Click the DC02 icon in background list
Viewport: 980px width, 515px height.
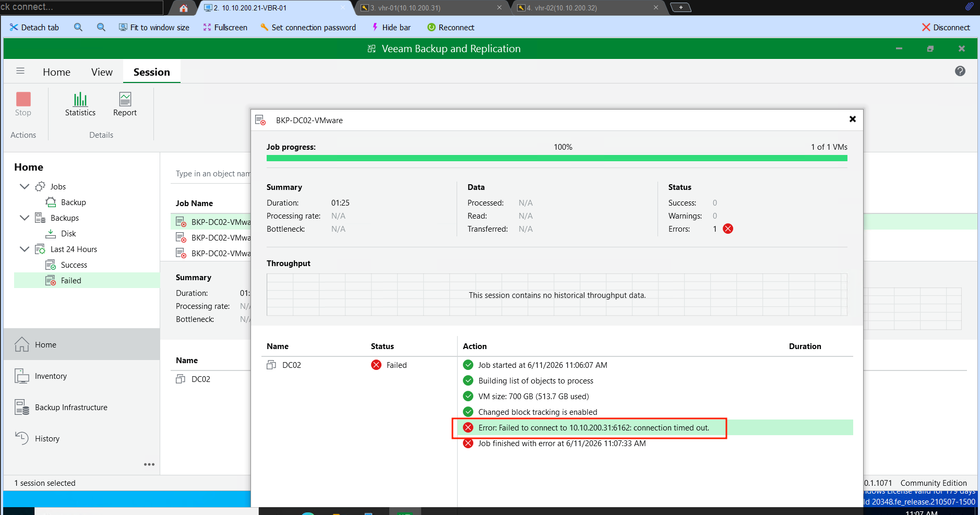181,379
